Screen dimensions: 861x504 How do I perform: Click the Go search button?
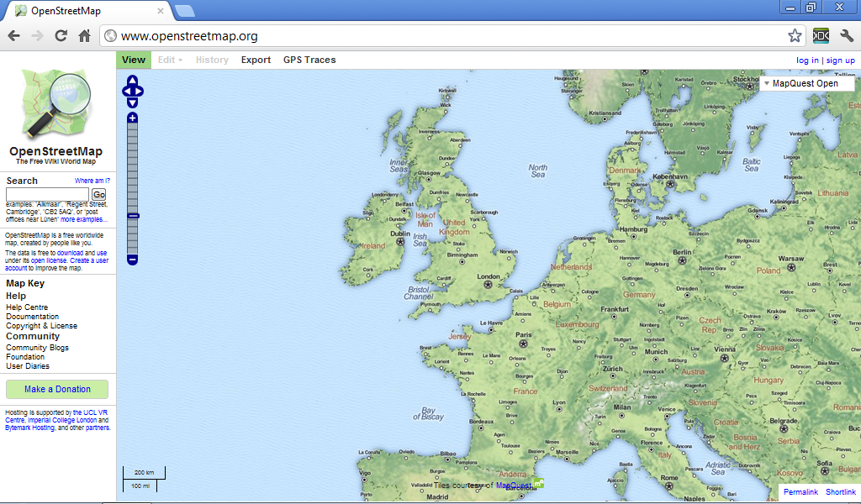pyautogui.click(x=99, y=195)
